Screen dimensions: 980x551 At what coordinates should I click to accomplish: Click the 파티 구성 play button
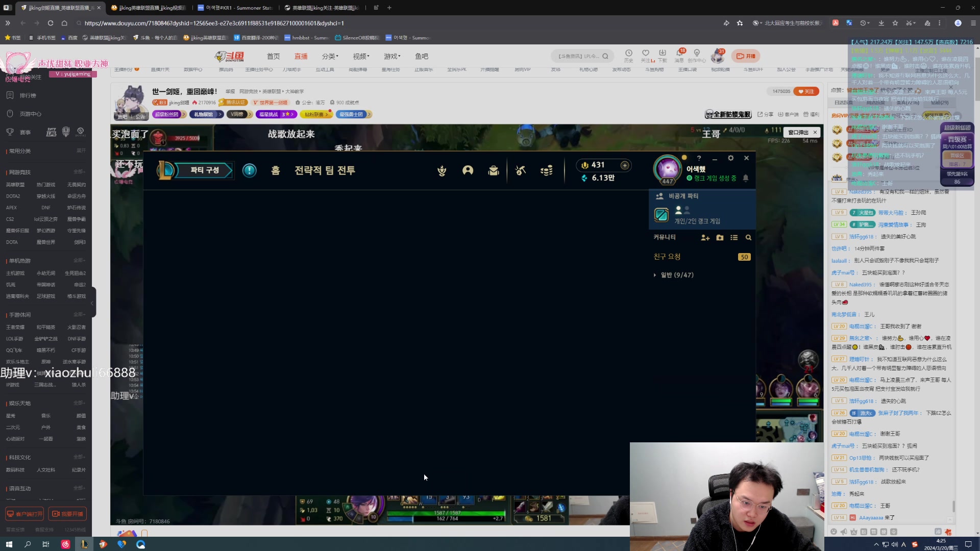204,170
